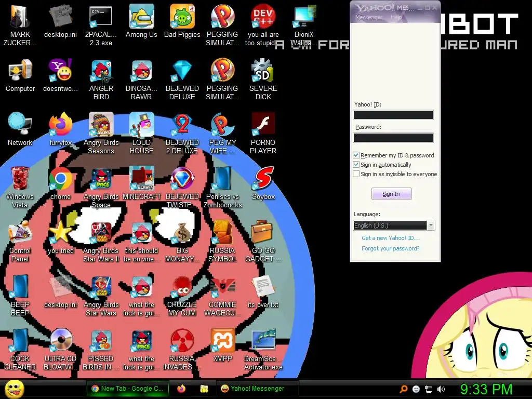
Task: Focus the Yahoo! ID input field
Action: (393, 115)
